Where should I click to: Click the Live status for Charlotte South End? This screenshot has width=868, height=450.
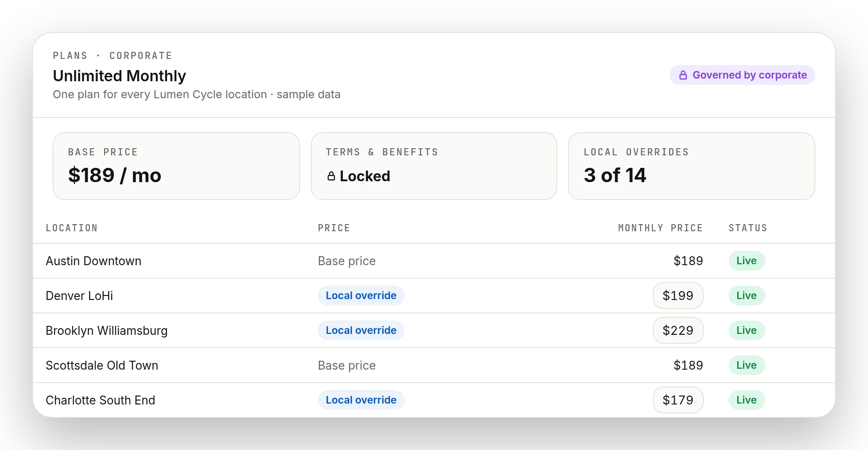747,400
